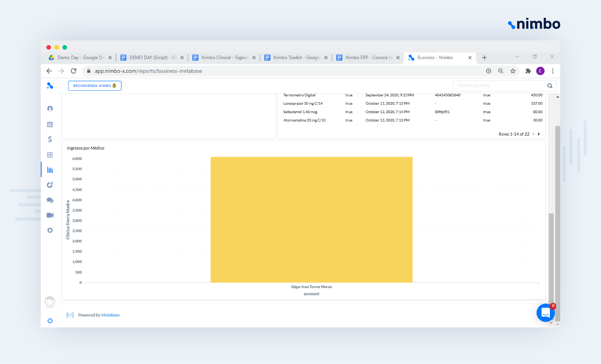Click the yellow Edgar Ivan Torres Moran bar
601x364 pixels.
tap(311, 219)
